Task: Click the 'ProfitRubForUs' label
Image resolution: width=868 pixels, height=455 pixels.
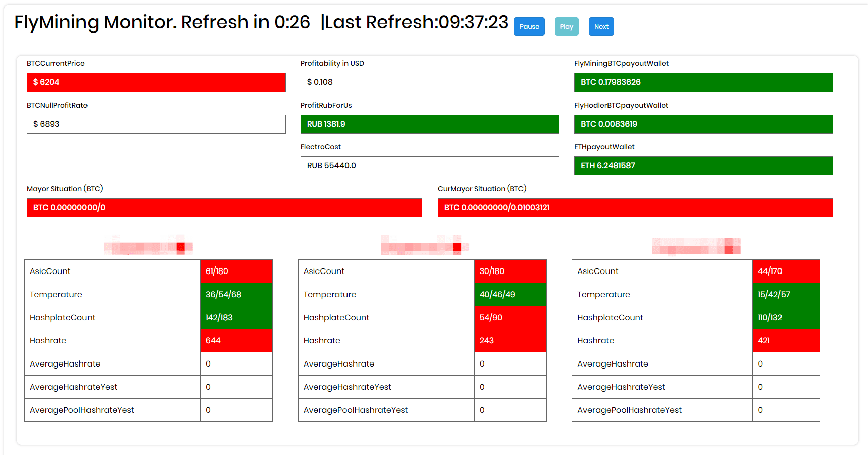Action: coord(326,105)
